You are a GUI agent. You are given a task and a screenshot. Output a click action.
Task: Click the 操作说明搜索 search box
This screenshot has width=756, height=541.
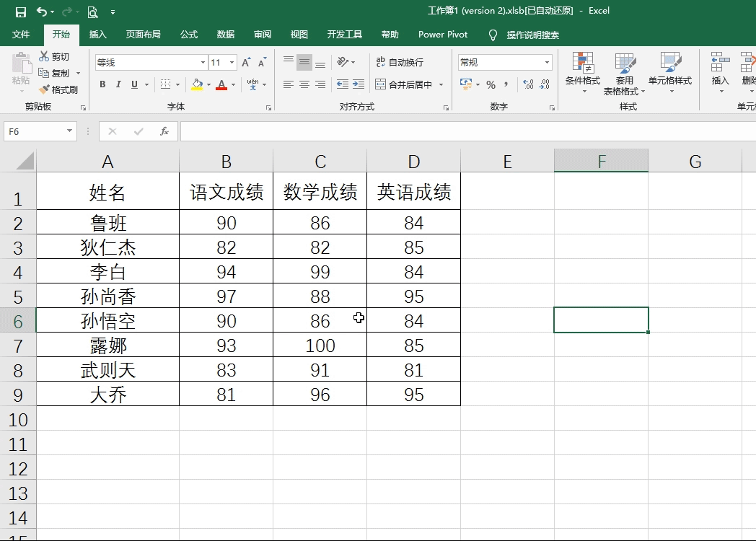pyautogui.click(x=533, y=35)
